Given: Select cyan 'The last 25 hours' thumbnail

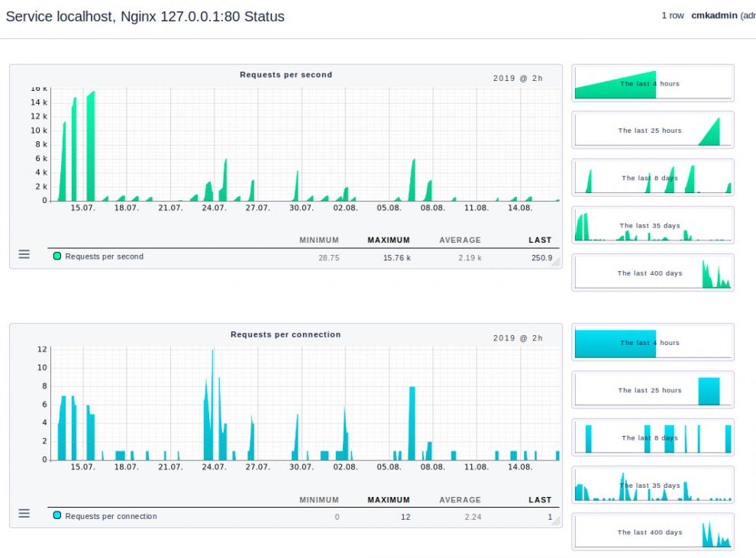Looking at the screenshot, I should (653, 390).
